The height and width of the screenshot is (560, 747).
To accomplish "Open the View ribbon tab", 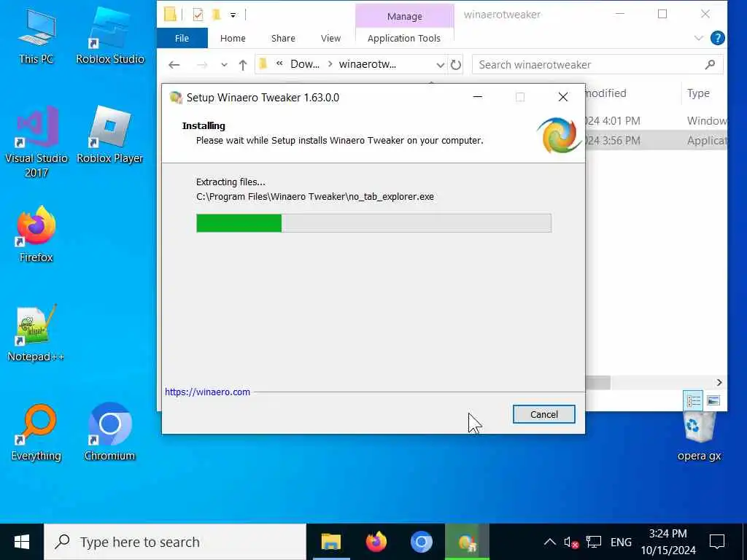I will (330, 38).
